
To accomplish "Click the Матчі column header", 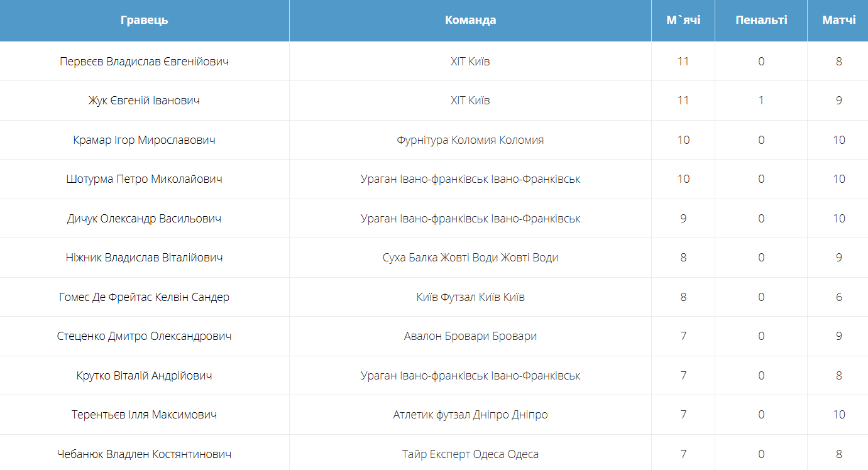I will 838,20.
